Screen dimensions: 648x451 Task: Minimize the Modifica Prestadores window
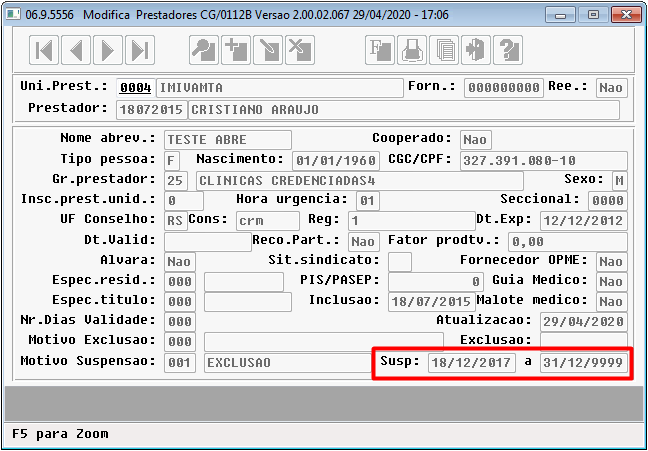click(561, 15)
